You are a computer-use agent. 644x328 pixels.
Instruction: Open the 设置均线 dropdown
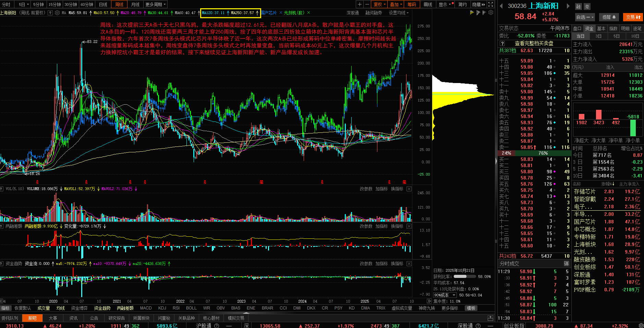pos(399,13)
